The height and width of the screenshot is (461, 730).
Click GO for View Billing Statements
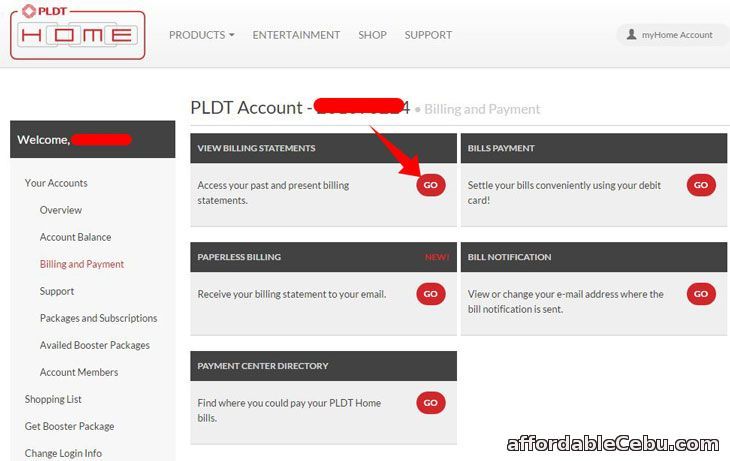click(x=431, y=185)
